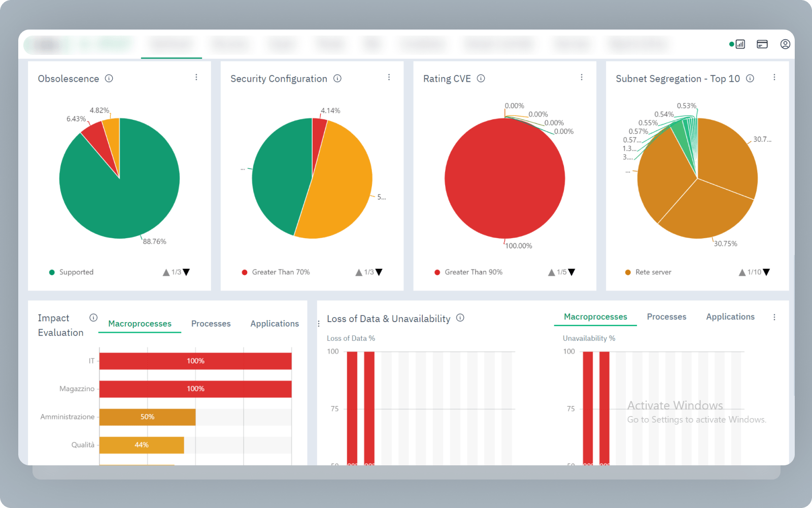Open Obsolescence card options menu
Image resolution: width=812 pixels, height=508 pixels.
tap(196, 77)
